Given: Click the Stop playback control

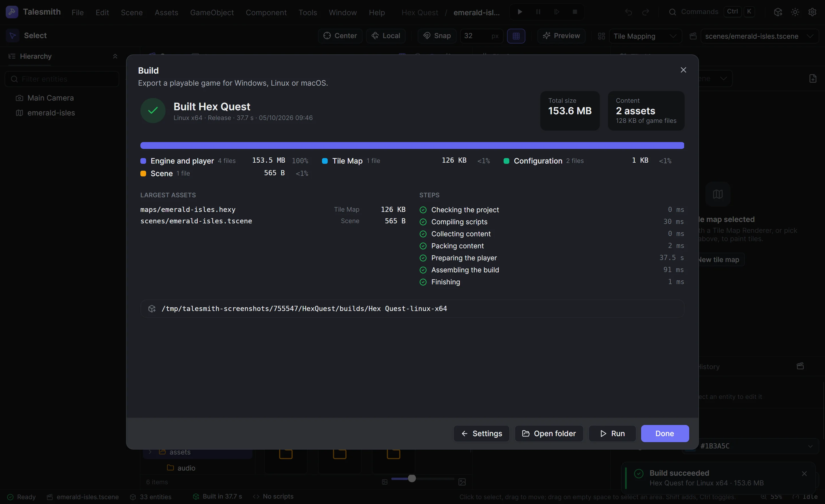Looking at the screenshot, I should (x=575, y=12).
